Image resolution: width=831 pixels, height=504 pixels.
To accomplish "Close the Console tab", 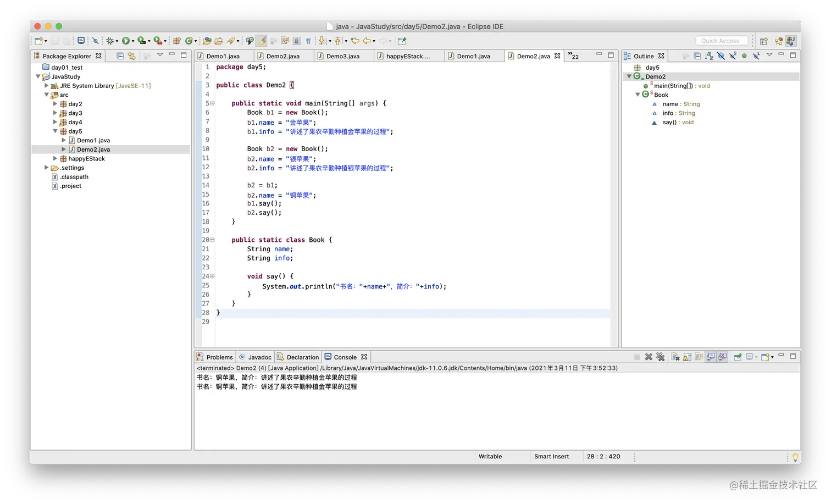I will [364, 357].
